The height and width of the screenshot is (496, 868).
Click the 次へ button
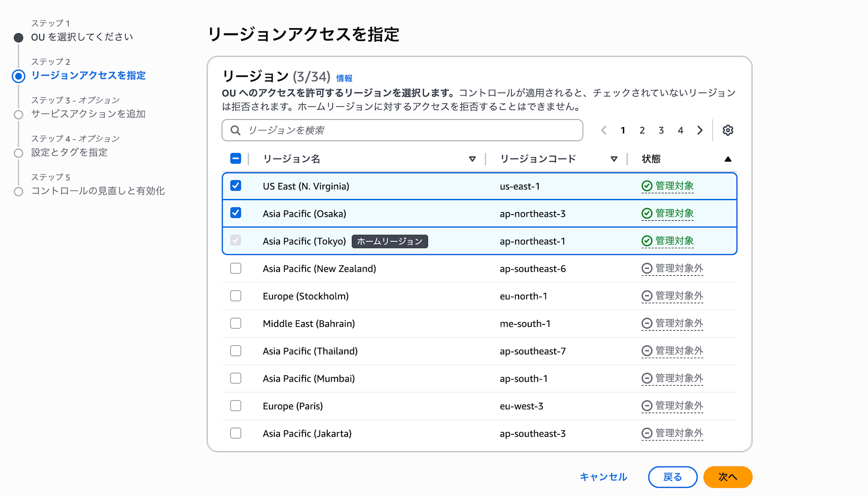pos(728,476)
